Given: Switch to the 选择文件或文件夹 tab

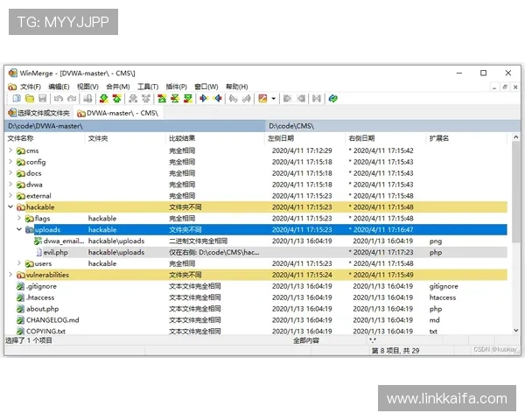Looking at the screenshot, I should click(38, 113).
